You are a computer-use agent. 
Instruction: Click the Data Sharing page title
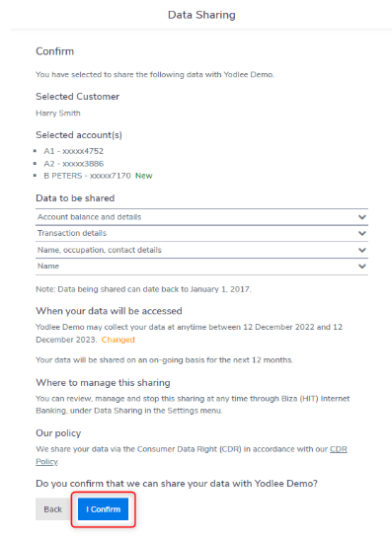click(x=201, y=15)
